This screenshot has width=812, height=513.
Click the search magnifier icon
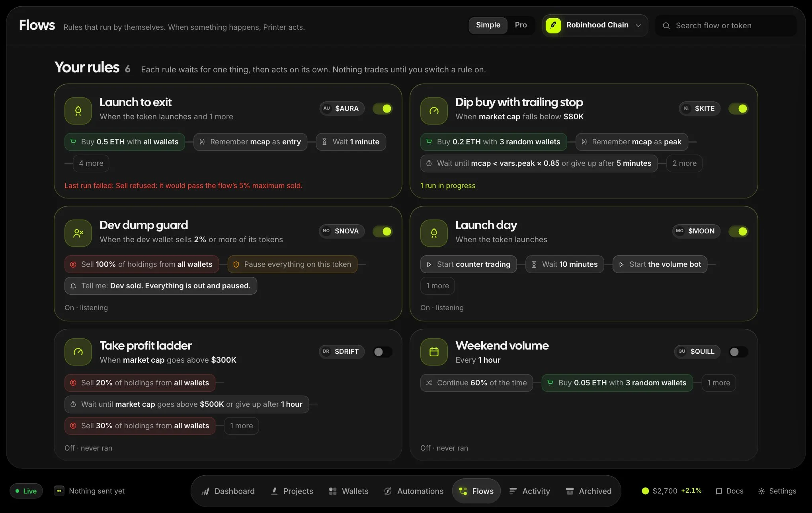[666, 26]
